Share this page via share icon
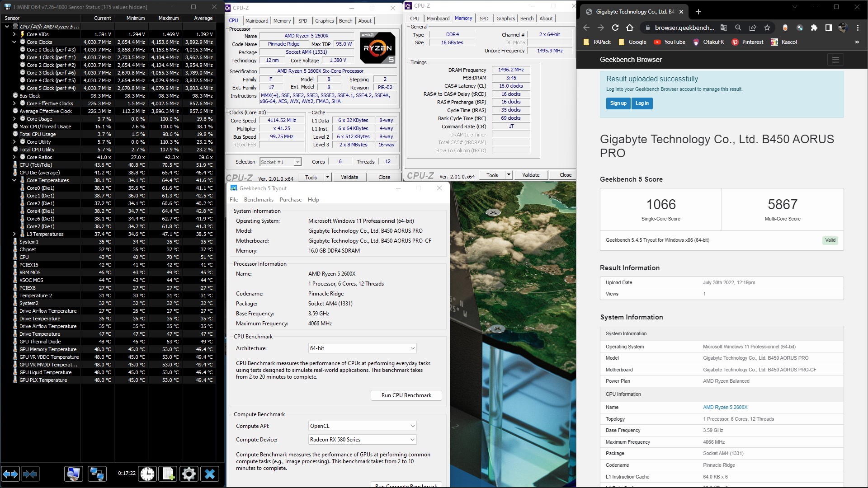The width and height of the screenshot is (868, 488). pos(753,28)
